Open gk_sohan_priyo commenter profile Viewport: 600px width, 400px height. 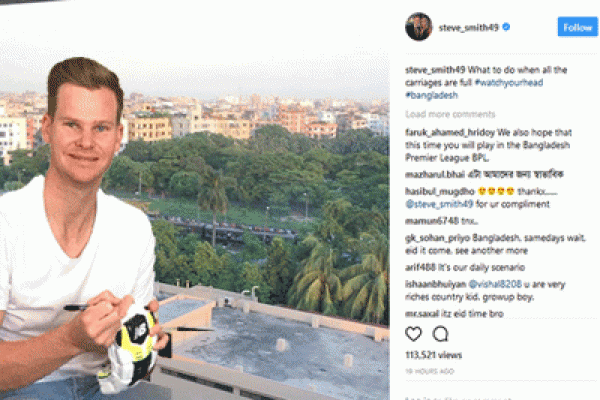[437, 238]
